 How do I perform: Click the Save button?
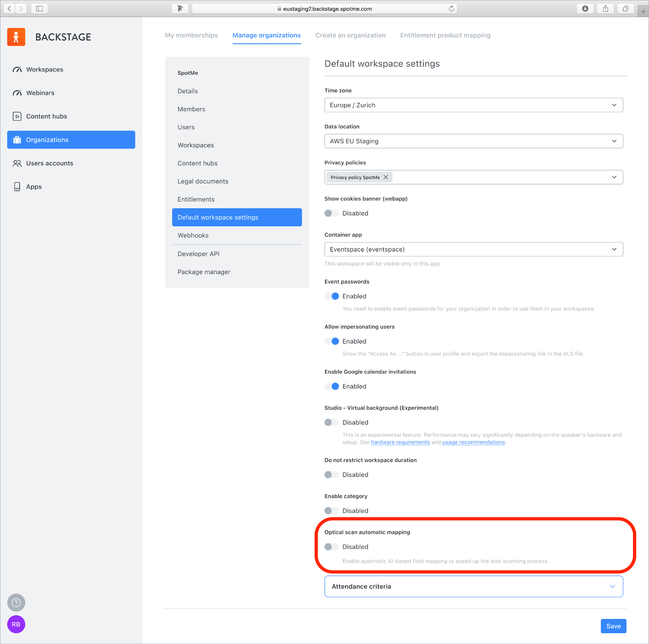point(614,626)
